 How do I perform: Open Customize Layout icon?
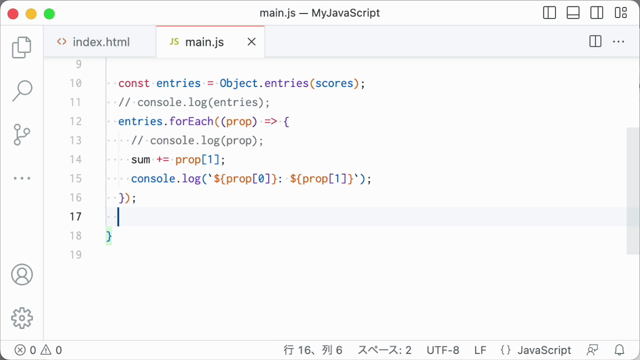pyautogui.click(x=620, y=13)
